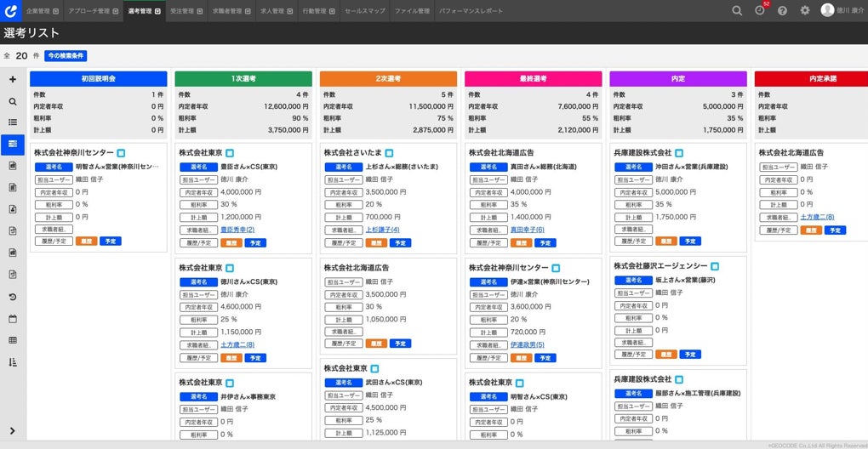This screenshot has width=868, height=449.
Task: Open the help question mark icon
Action: click(782, 10)
